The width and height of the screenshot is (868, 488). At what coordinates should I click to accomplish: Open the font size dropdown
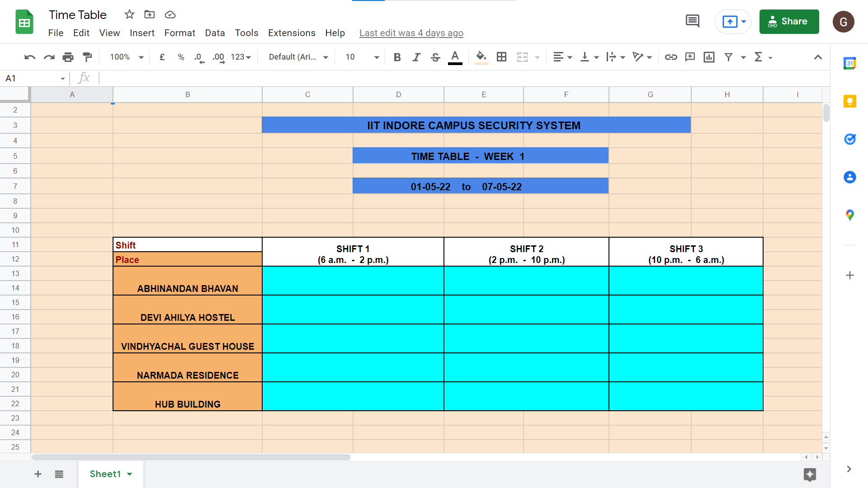point(362,57)
